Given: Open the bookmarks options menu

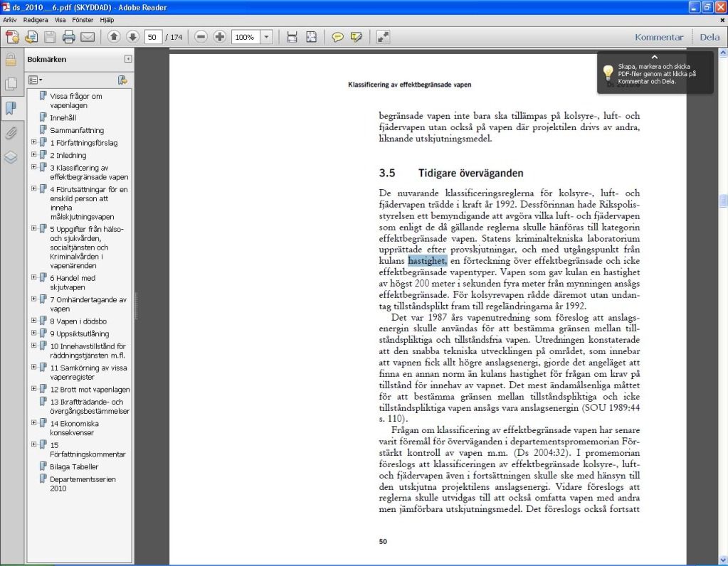Looking at the screenshot, I should click(x=36, y=80).
